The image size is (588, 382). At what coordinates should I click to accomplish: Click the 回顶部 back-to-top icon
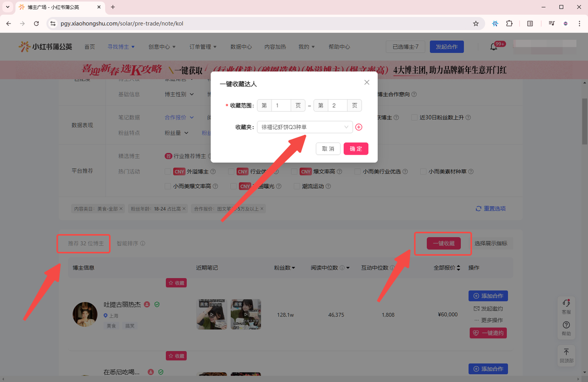pyautogui.click(x=566, y=355)
